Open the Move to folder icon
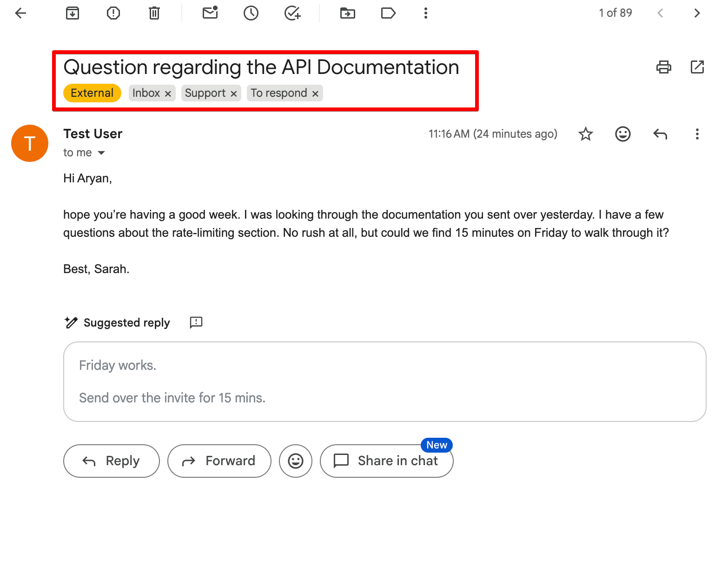Image resolution: width=728 pixels, height=588 pixels. click(348, 13)
